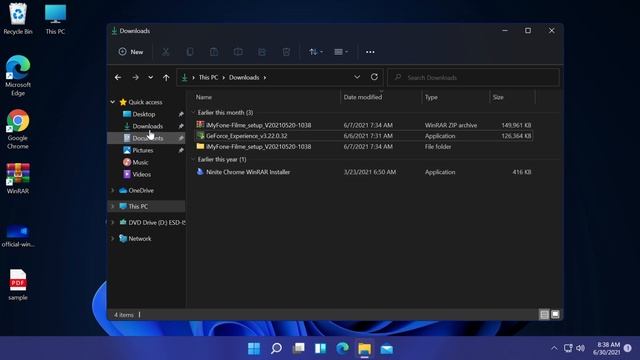Screen dimensions: 640x360
Task: Open the recent locations chevron
Action: 151,77
